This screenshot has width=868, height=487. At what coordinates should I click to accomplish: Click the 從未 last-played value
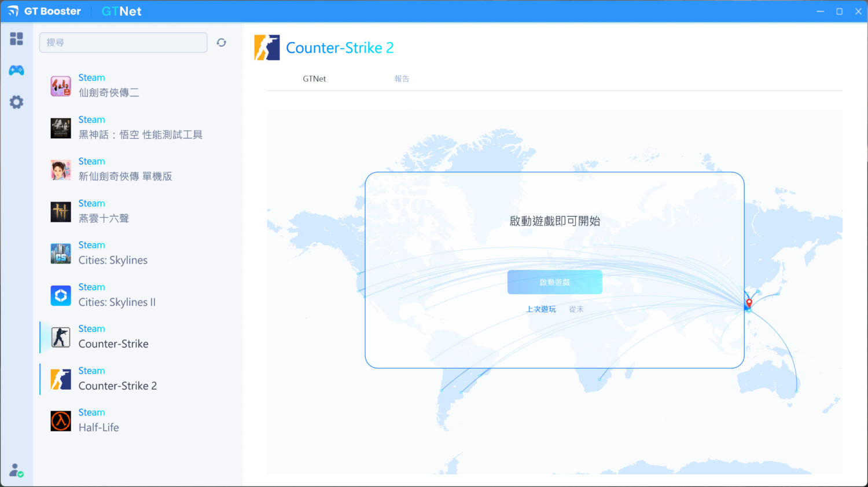[x=576, y=309]
